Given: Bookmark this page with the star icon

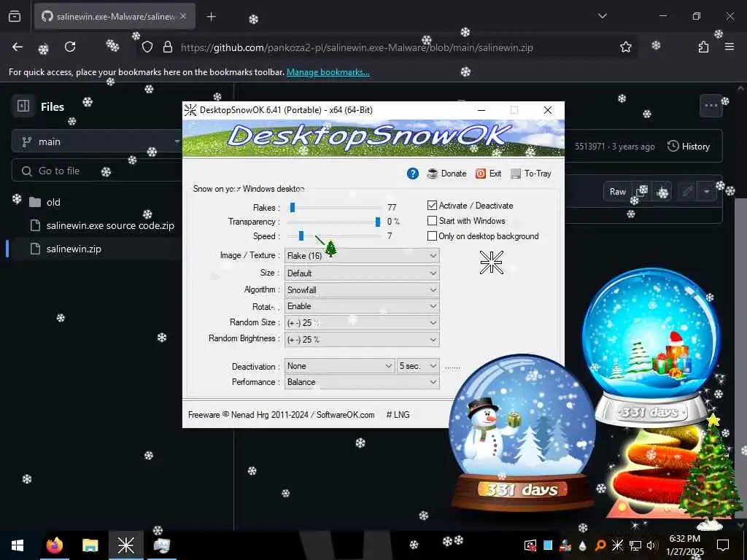Looking at the screenshot, I should (625, 47).
